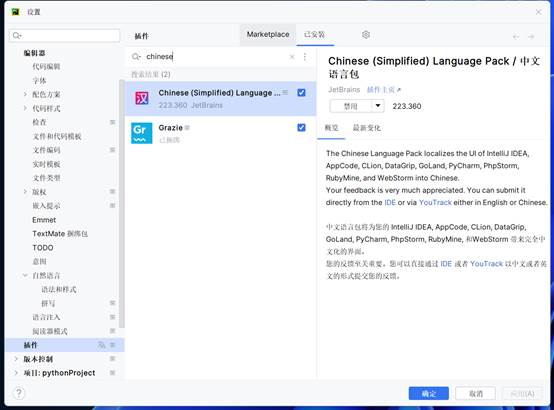Click translate icon on plugins row
554x410 pixels.
coord(102,345)
